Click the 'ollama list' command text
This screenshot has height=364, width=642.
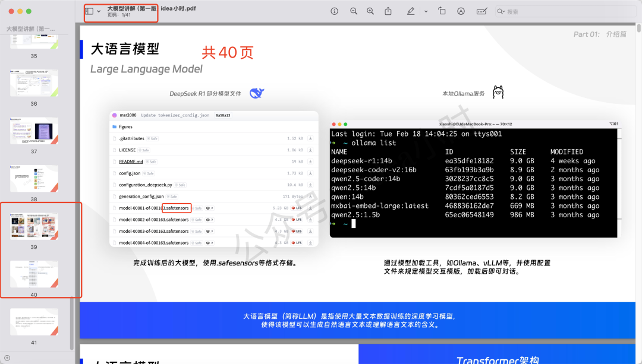(x=373, y=143)
